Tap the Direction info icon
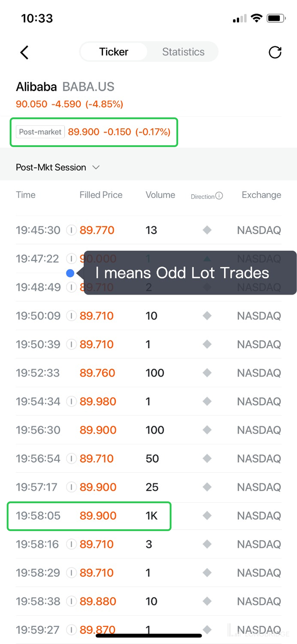The height and width of the screenshot is (644, 297). pyautogui.click(x=219, y=196)
